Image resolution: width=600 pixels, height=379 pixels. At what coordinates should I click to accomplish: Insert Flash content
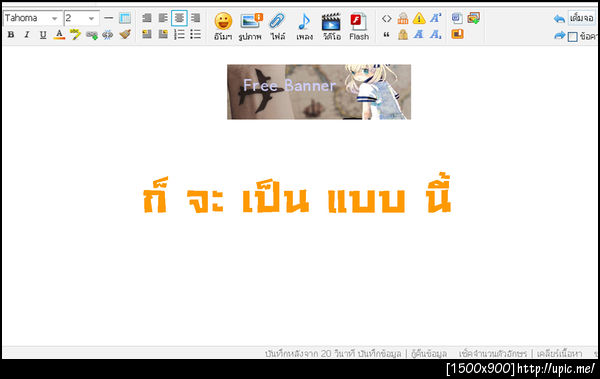tap(359, 26)
